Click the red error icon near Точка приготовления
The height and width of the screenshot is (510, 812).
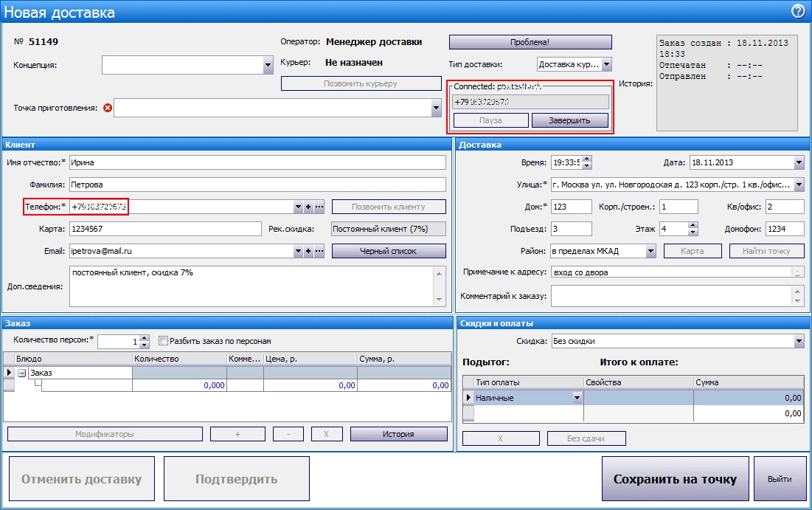108,108
